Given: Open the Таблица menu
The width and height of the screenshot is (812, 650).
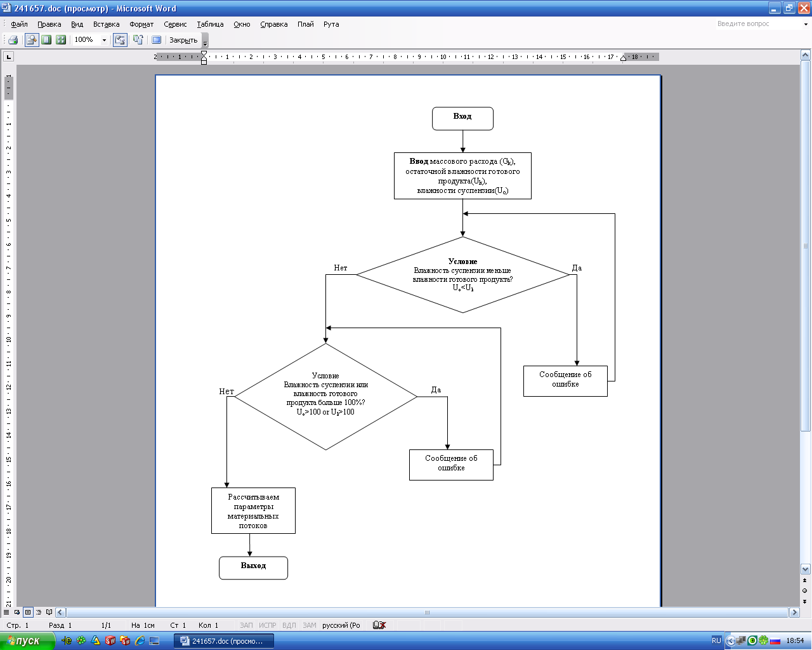Looking at the screenshot, I should pyautogui.click(x=210, y=24).
